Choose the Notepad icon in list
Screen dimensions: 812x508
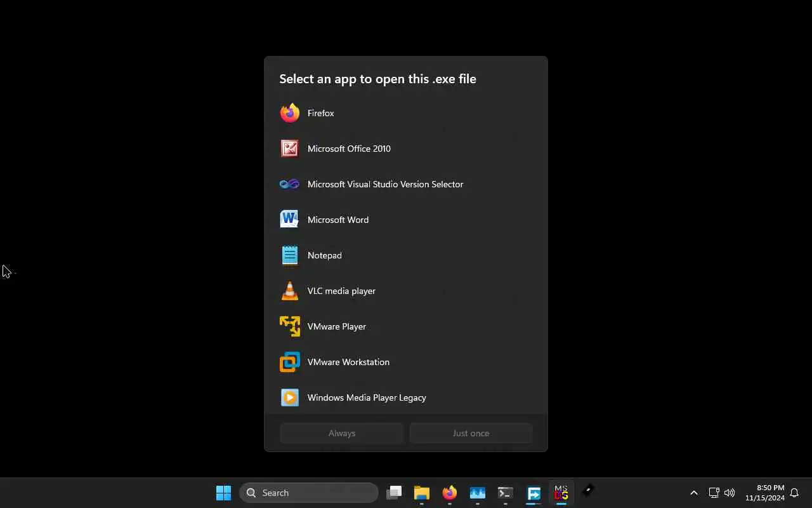pos(290,255)
